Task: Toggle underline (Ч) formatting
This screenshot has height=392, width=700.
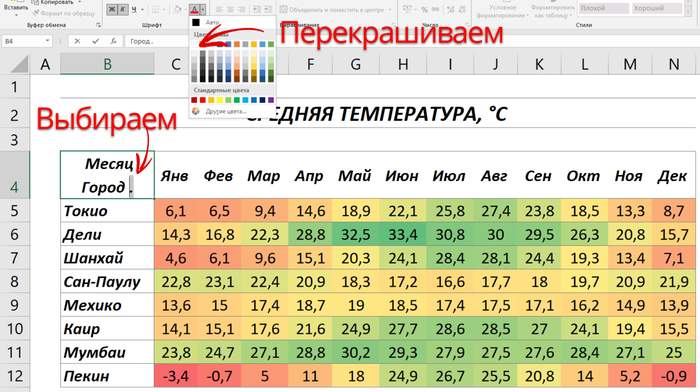Action: [x=133, y=9]
